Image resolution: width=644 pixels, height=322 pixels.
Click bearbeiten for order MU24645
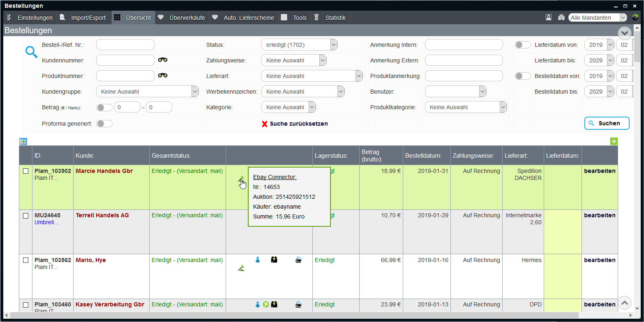point(600,215)
